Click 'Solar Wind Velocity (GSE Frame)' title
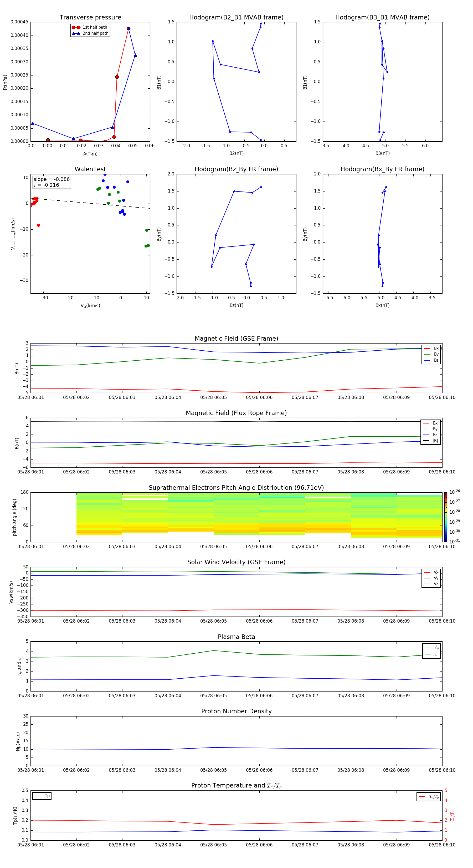This screenshot has height=868, width=473. (x=236, y=562)
